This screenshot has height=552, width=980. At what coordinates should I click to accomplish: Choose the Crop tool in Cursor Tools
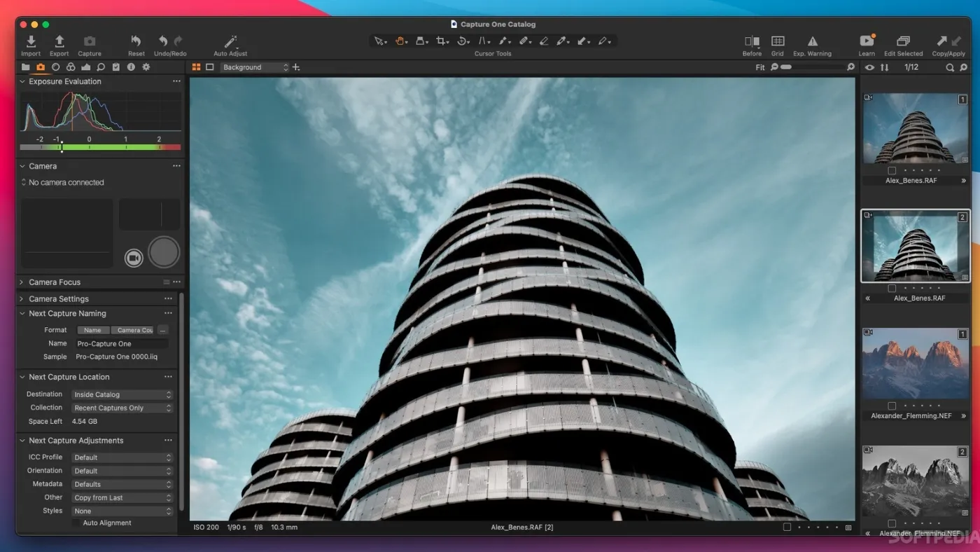coord(442,41)
